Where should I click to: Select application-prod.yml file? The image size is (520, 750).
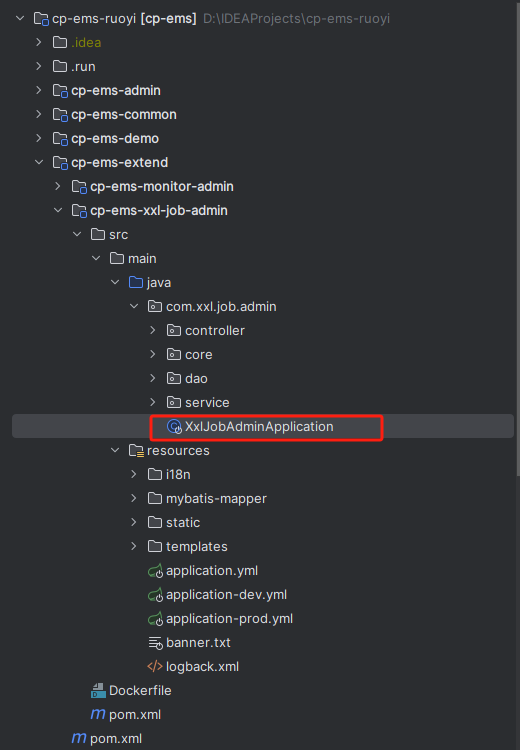click(229, 618)
